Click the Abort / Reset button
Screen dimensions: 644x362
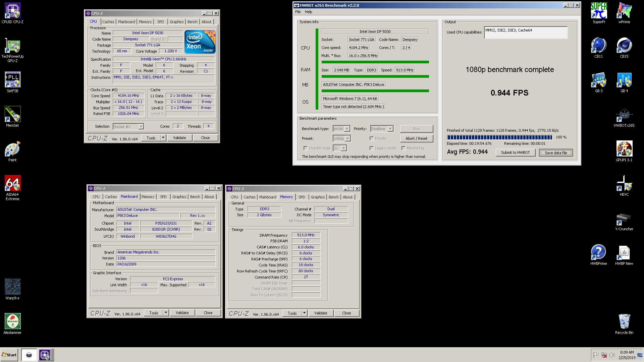coord(416,138)
